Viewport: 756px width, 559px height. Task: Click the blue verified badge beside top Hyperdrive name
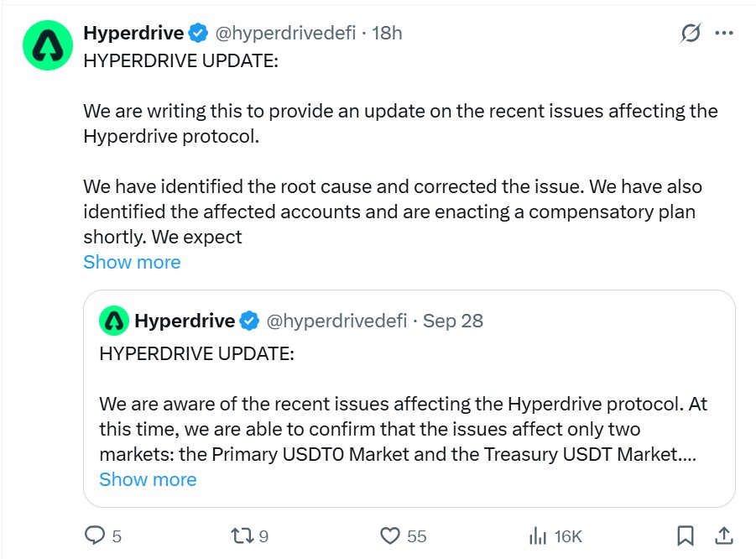pyautogui.click(x=198, y=33)
